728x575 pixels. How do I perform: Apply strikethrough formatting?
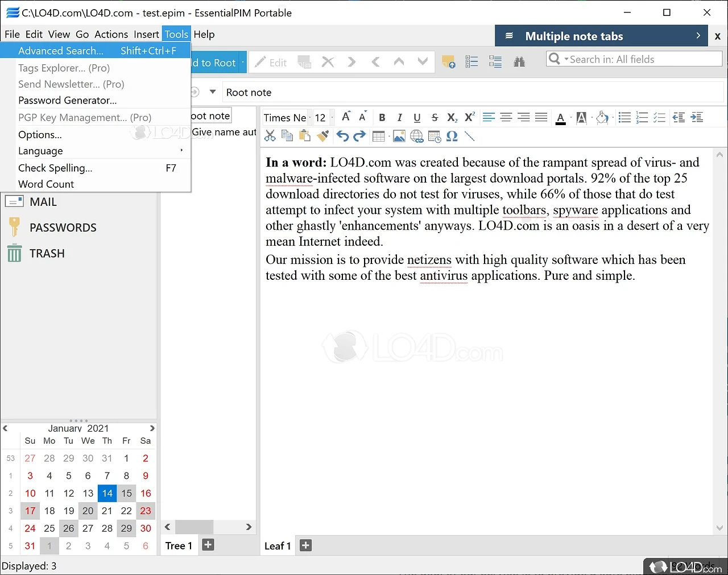point(435,118)
